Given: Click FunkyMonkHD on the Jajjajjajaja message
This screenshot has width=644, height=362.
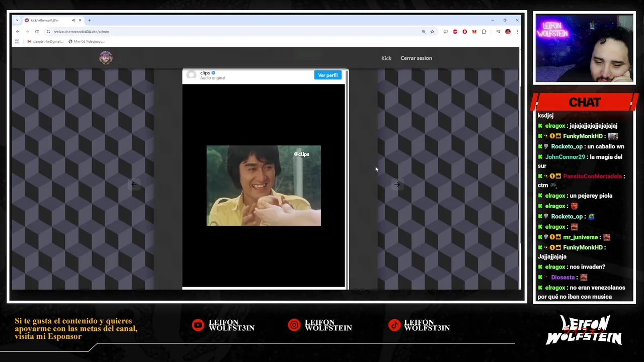Looking at the screenshot, I should (x=583, y=247).
